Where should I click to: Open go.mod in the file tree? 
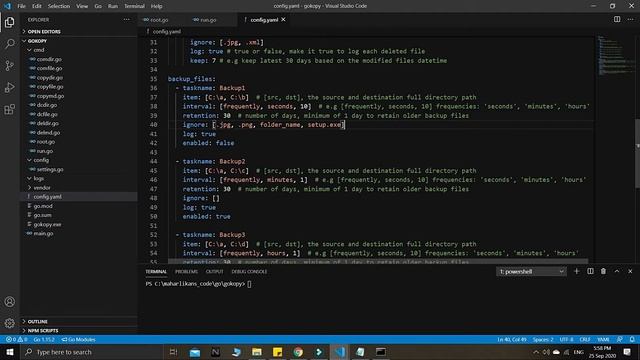(x=43, y=206)
